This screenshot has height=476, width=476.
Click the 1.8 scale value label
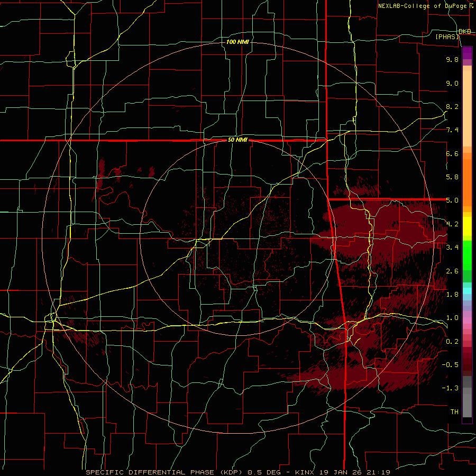tap(452, 295)
